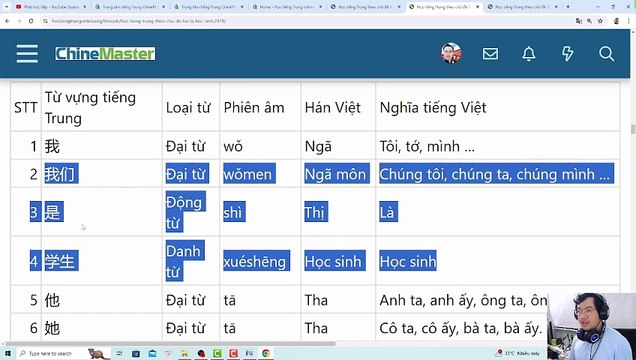Close the YouTube Studio tab

pos(84,7)
